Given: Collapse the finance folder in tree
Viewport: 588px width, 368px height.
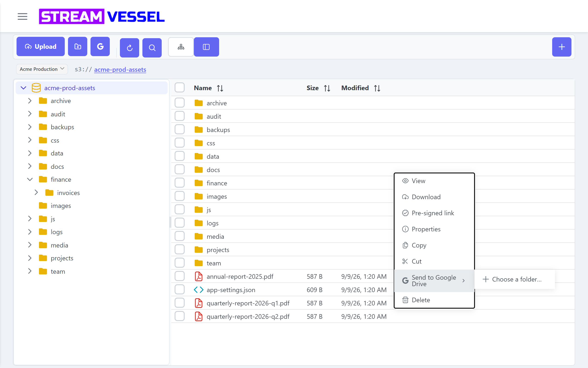Looking at the screenshot, I should point(30,179).
